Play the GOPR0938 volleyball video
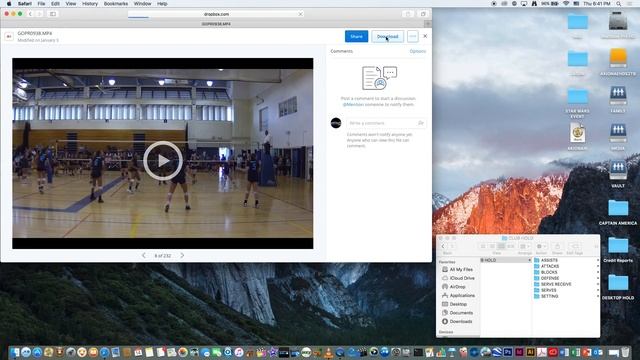The height and width of the screenshot is (360, 640). pyautogui.click(x=162, y=161)
